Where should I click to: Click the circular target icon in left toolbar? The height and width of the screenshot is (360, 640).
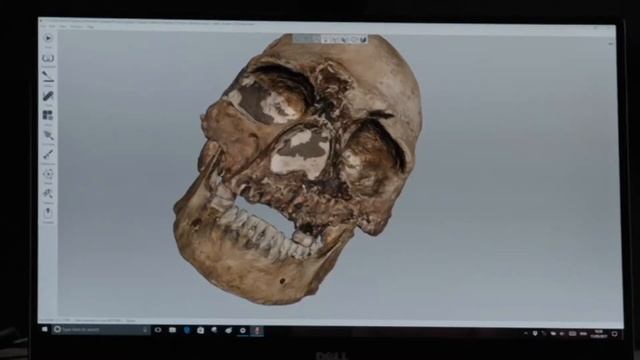click(48, 174)
